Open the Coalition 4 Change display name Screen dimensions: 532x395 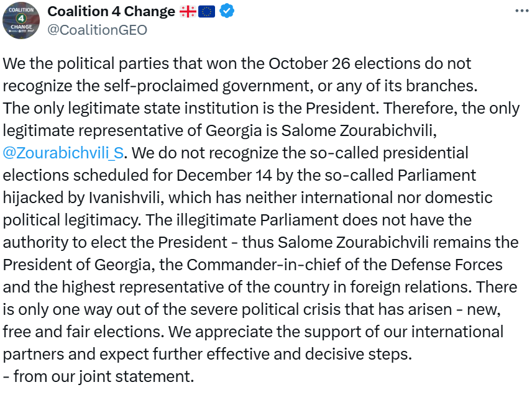click(x=111, y=11)
